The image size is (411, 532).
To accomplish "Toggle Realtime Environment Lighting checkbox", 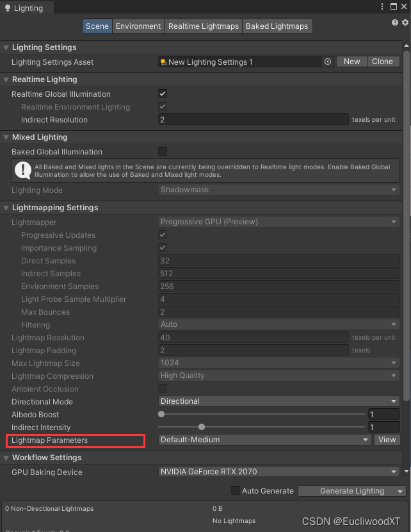I will click(x=163, y=106).
